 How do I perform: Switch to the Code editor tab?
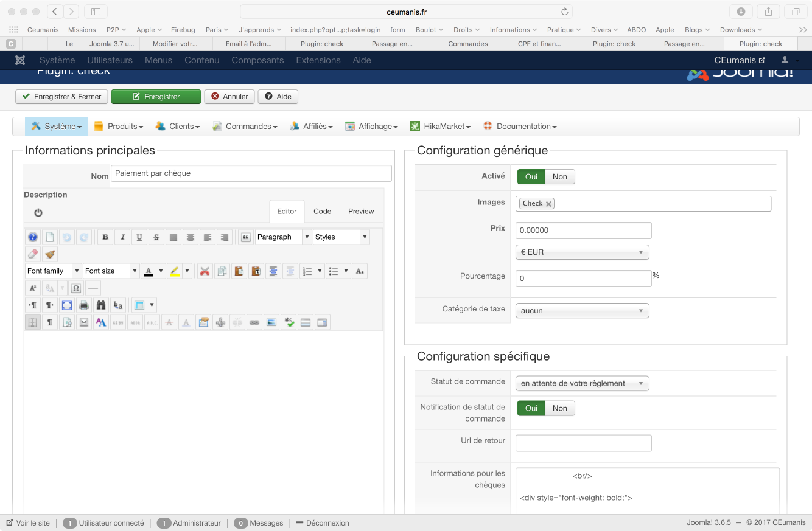click(322, 211)
